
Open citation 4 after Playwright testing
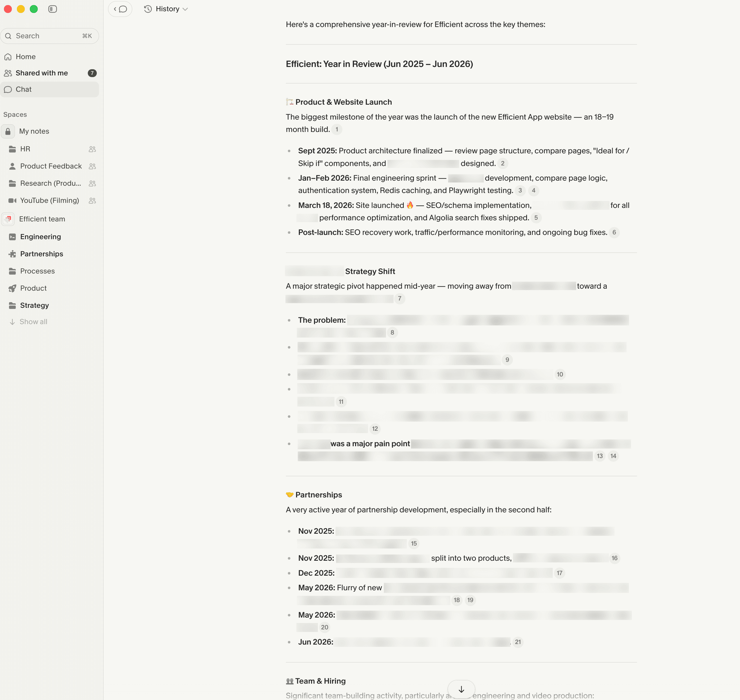coord(534,191)
